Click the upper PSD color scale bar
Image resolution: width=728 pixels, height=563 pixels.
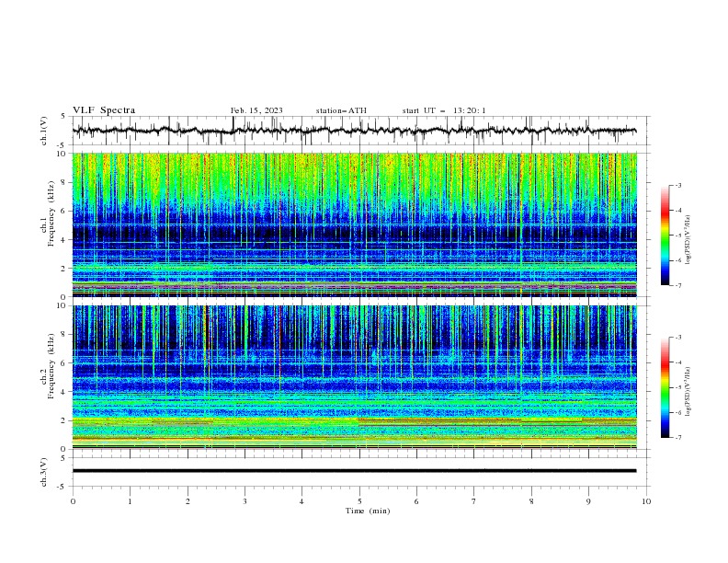click(x=665, y=236)
